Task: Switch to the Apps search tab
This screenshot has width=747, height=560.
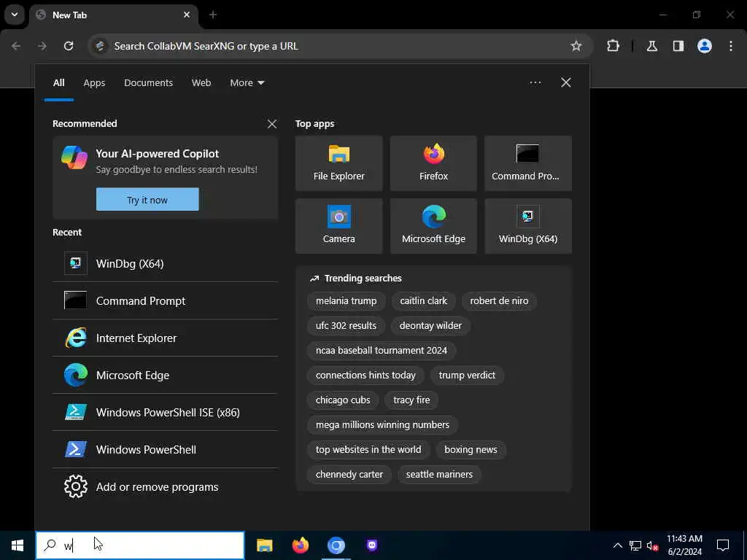Action: point(94,83)
